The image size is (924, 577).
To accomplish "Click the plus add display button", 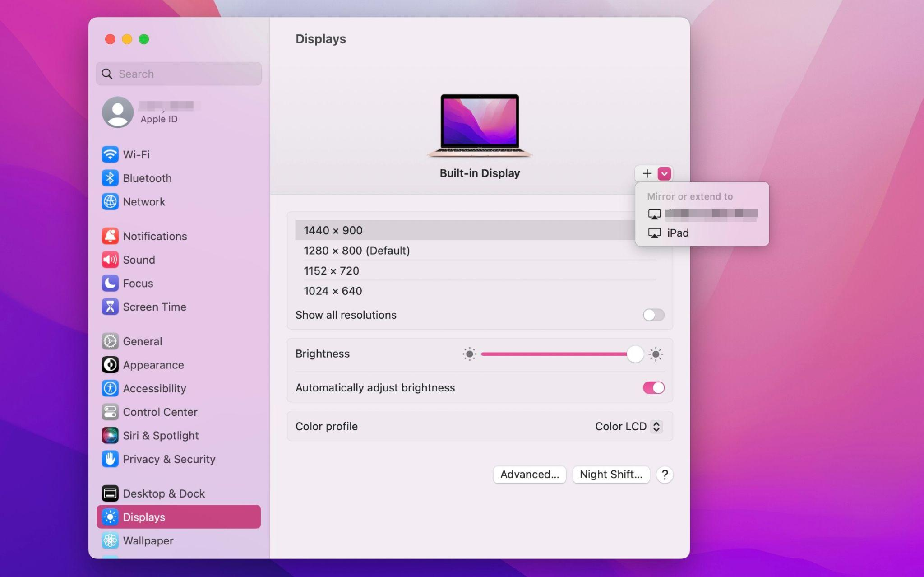I will 647,173.
